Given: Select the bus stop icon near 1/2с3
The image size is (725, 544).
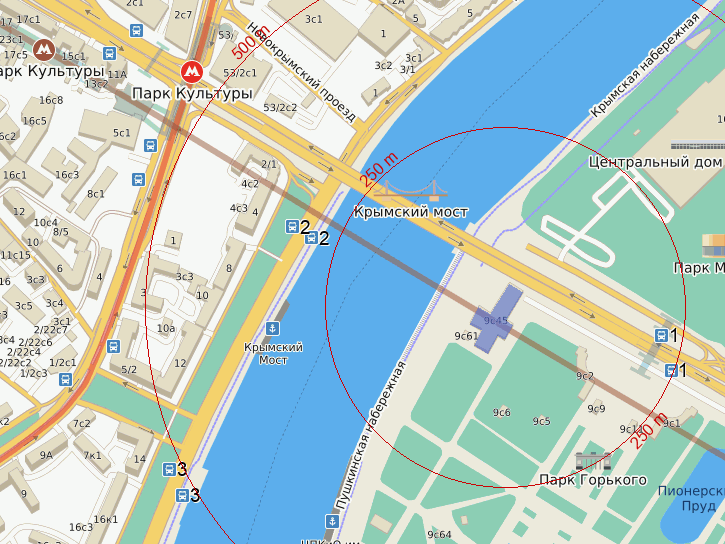Looking at the screenshot, I should pos(66,379).
